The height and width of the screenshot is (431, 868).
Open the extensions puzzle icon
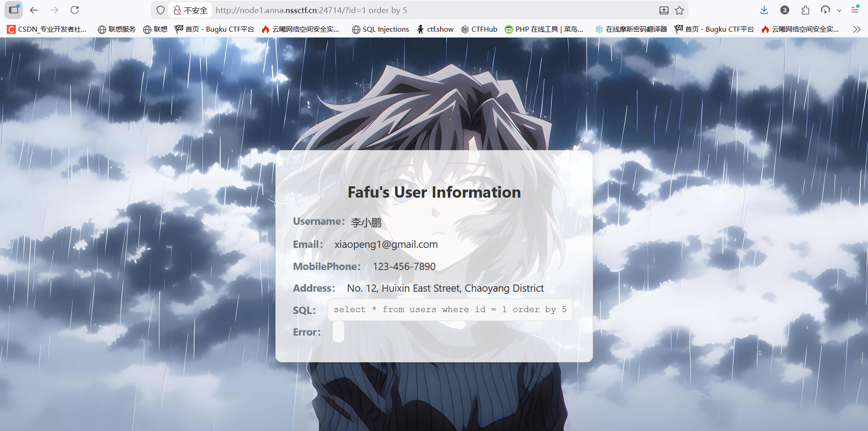pyautogui.click(x=805, y=10)
